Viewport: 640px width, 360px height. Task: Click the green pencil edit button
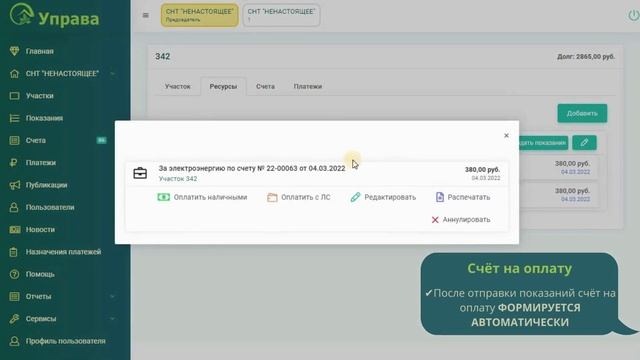(584, 142)
